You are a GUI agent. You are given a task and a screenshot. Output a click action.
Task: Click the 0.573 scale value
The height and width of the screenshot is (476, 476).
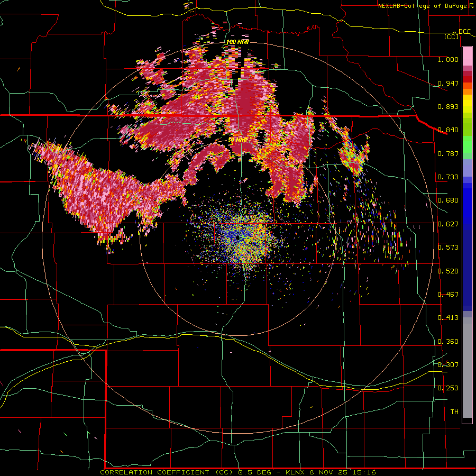448,248
